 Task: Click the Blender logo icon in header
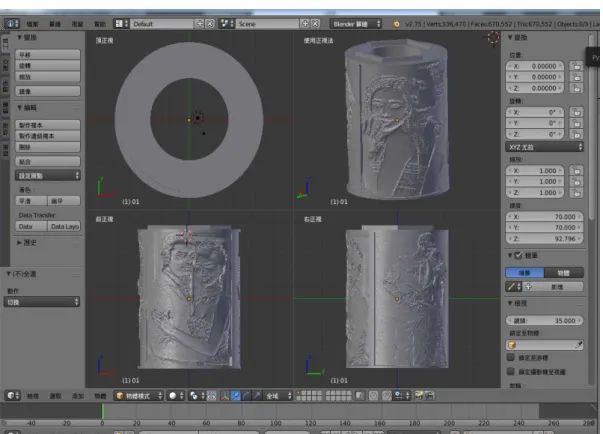[x=396, y=24]
